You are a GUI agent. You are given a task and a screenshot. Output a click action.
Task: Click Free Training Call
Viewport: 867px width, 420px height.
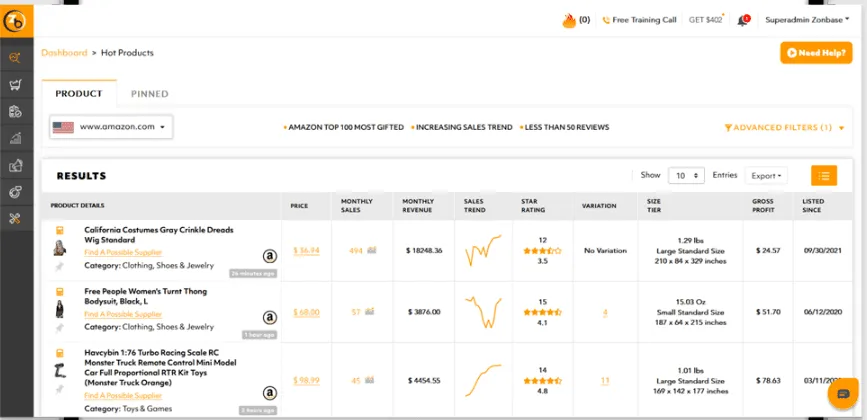(640, 20)
